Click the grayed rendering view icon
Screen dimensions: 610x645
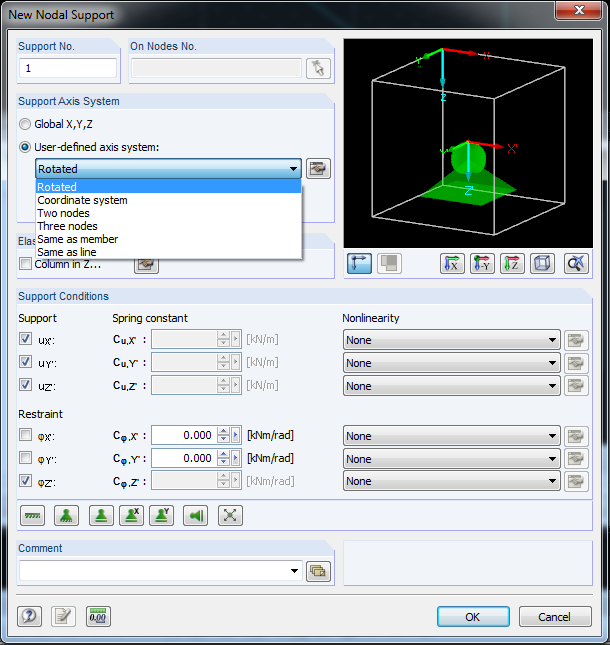tap(389, 263)
